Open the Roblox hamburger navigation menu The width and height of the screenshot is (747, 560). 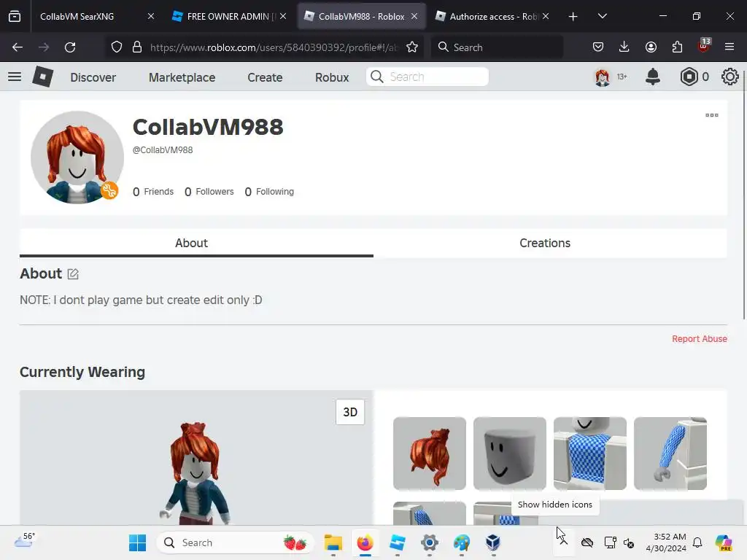click(15, 77)
